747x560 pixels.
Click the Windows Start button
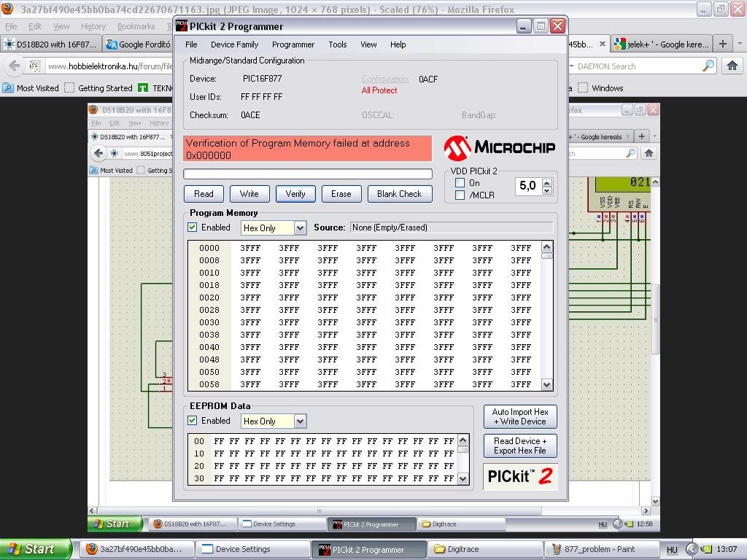pos(36,549)
